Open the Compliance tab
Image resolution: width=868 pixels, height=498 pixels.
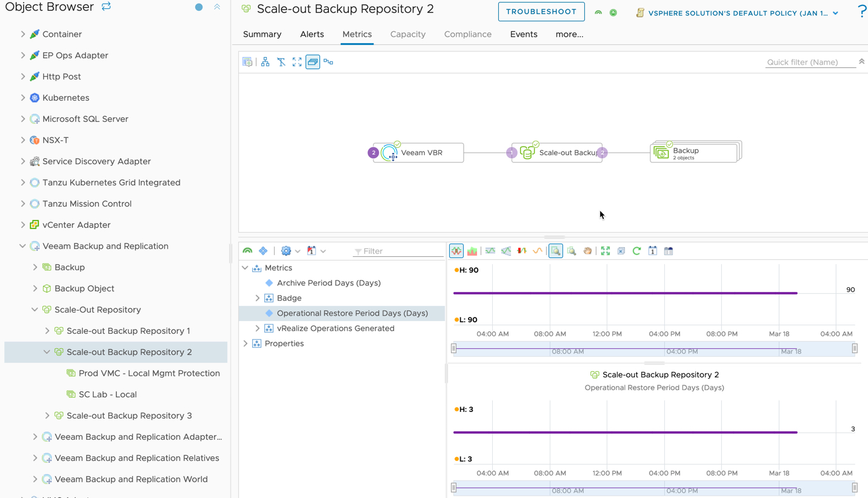click(x=468, y=35)
